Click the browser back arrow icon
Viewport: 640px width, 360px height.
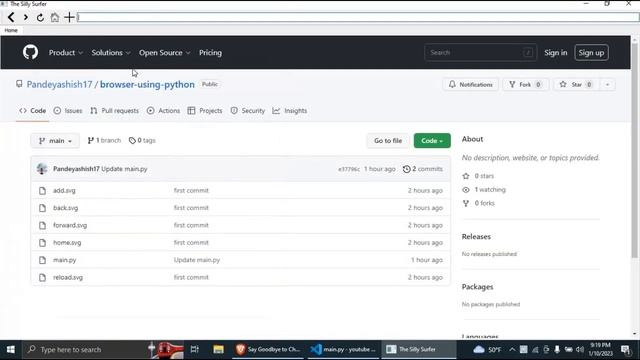click(11, 17)
